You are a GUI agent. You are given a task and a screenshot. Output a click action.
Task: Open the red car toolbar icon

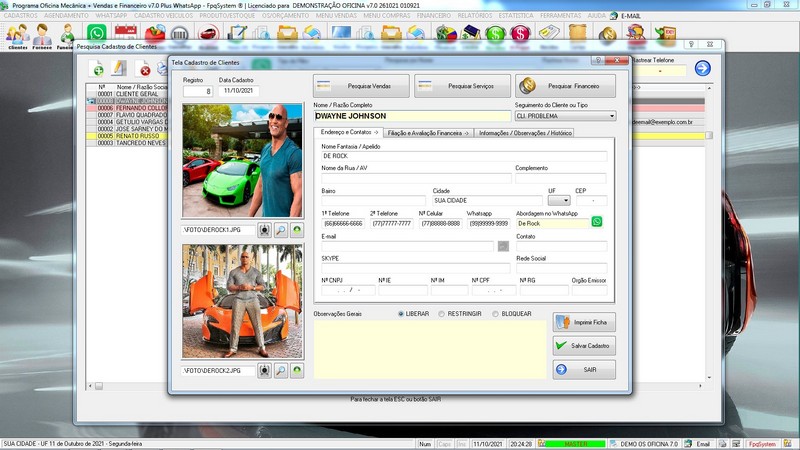point(208,34)
